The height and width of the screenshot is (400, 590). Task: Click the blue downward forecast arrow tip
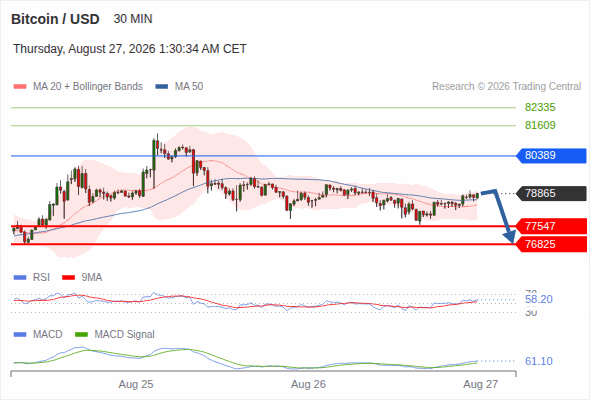510,238
